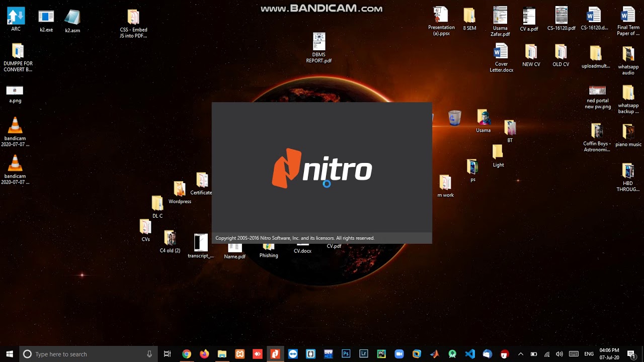
Task: Launch Google Chrome from the taskbar
Action: 186,354
